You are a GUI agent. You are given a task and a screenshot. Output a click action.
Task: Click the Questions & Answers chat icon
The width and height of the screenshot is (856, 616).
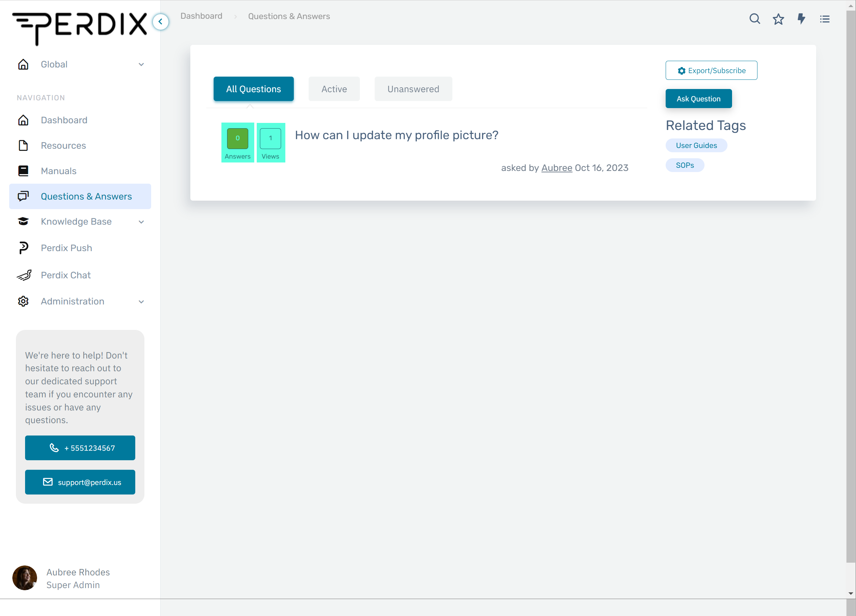pyautogui.click(x=23, y=196)
